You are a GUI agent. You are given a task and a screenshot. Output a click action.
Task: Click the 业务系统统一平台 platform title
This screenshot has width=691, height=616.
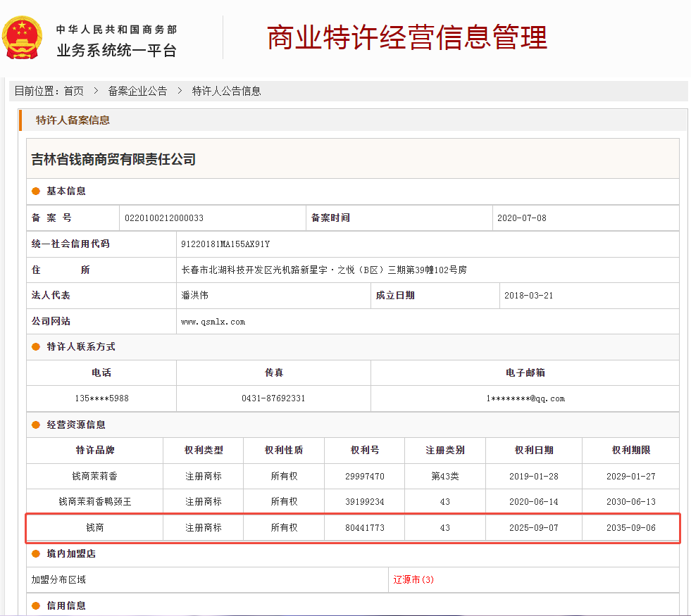click(117, 50)
